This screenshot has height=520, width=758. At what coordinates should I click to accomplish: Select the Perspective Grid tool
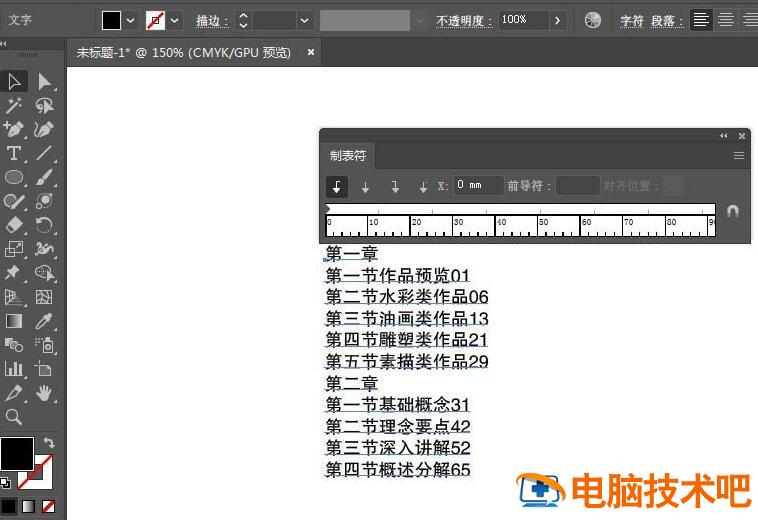(14, 297)
